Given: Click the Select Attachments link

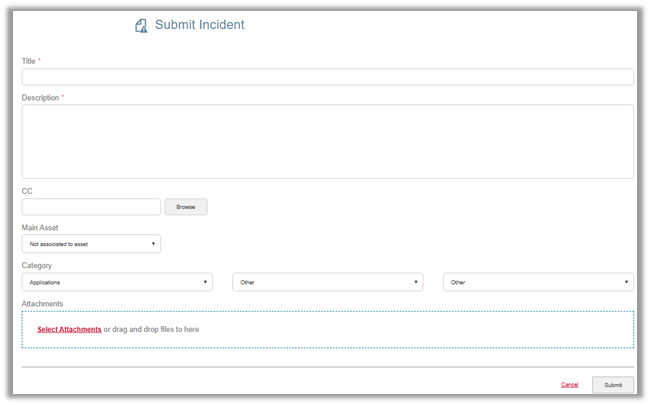Looking at the screenshot, I should [x=69, y=329].
